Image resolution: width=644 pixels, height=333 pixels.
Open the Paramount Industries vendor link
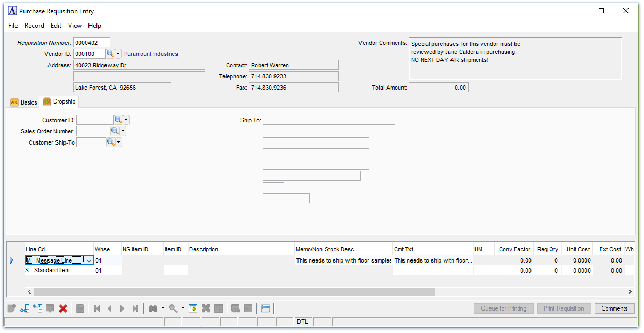151,54
